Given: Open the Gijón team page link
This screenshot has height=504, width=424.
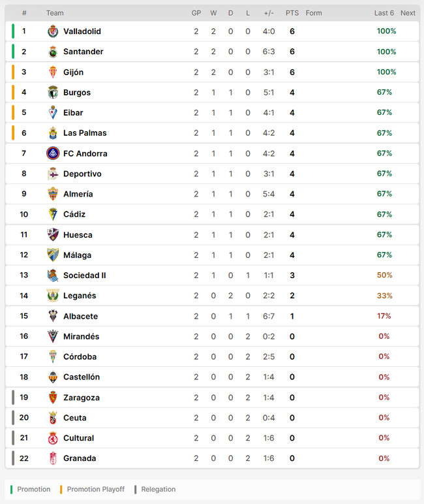Looking at the screenshot, I should click(x=73, y=72).
